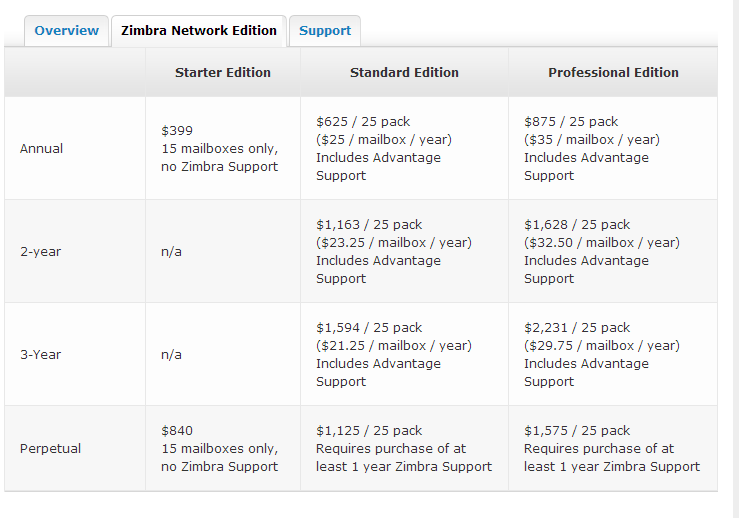The image size is (739, 518).
Task: Click the $1,125 / 25 pack price
Action: point(369,431)
